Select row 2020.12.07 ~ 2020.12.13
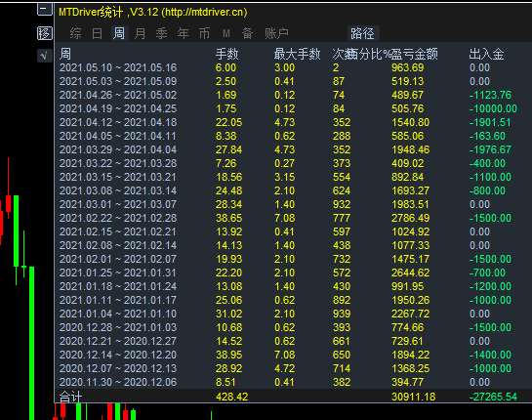Image resolution: width=532 pixels, height=420 pixels. (x=293, y=368)
